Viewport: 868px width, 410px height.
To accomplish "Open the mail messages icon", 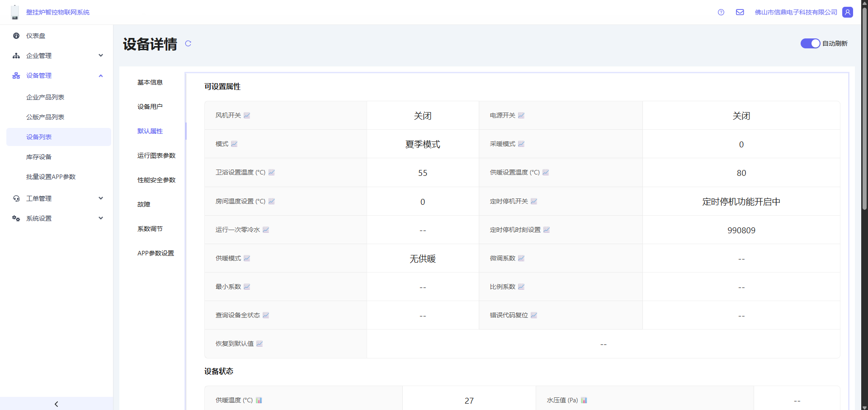I will [740, 12].
